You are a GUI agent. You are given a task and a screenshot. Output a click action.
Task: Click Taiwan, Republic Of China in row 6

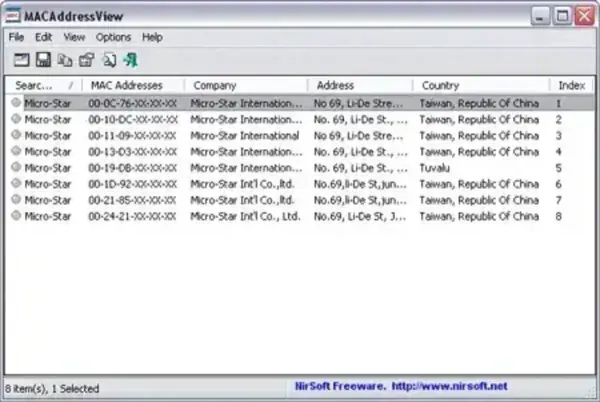[x=479, y=184]
